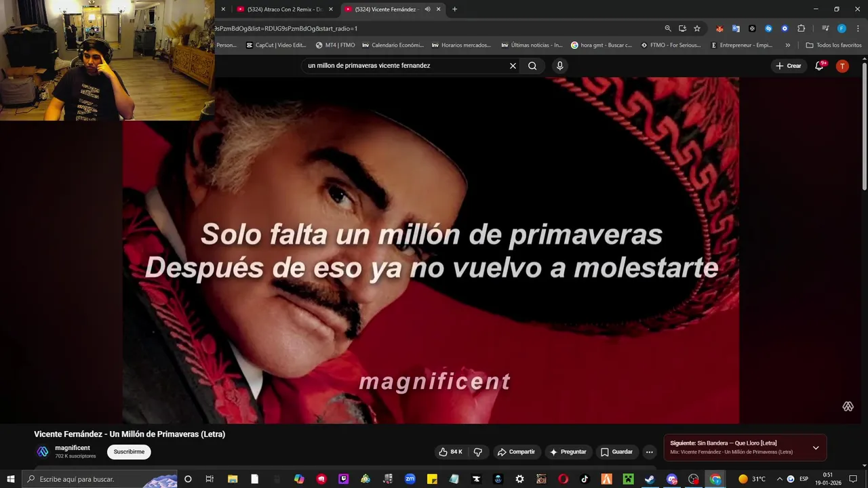Viewport: 868px width, 488px height.
Task: Like the video with 84 K likes
Action: coord(450,452)
